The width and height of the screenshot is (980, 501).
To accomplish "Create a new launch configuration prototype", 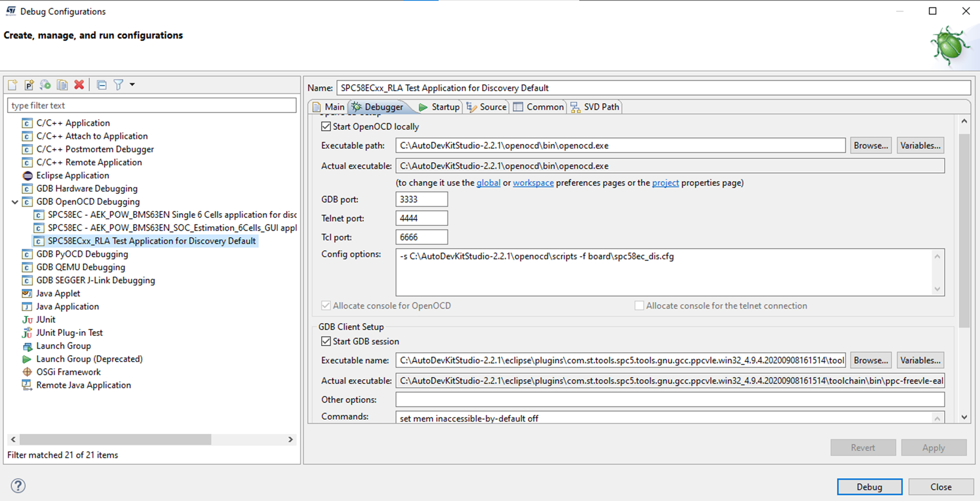I will 28,84.
